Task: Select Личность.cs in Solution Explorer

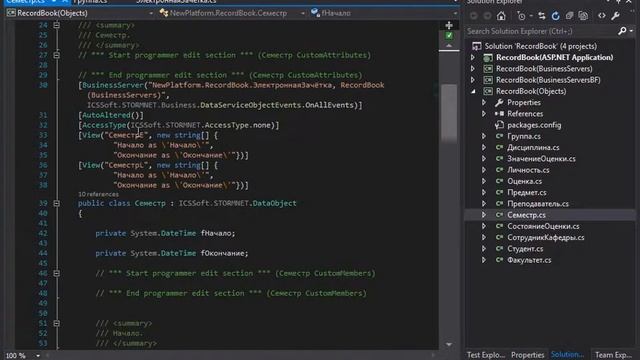Action: pyautogui.click(x=528, y=170)
